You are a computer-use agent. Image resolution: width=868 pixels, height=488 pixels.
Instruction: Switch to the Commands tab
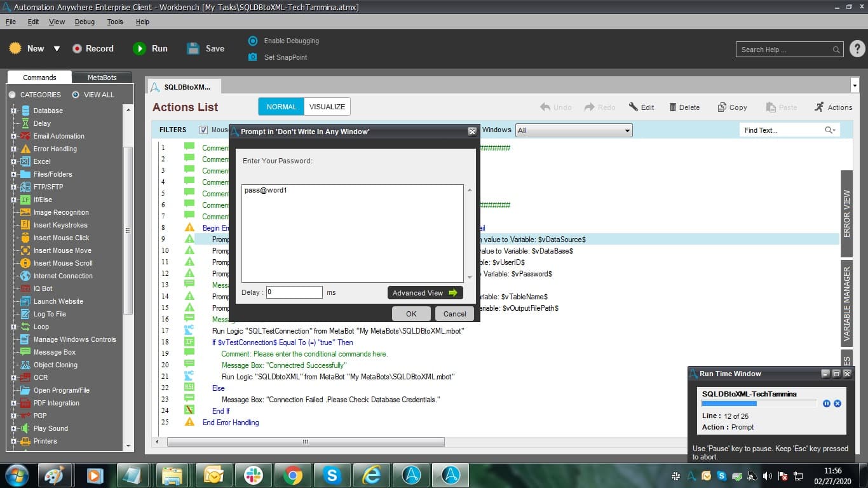(39, 78)
